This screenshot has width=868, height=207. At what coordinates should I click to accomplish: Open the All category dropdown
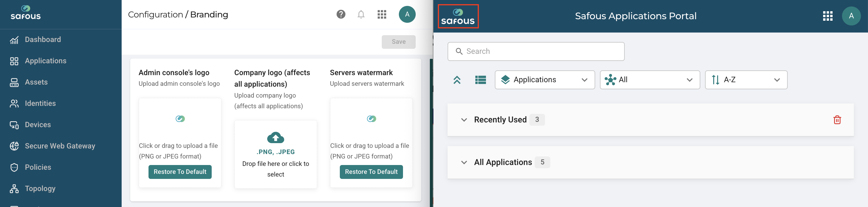pos(650,80)
